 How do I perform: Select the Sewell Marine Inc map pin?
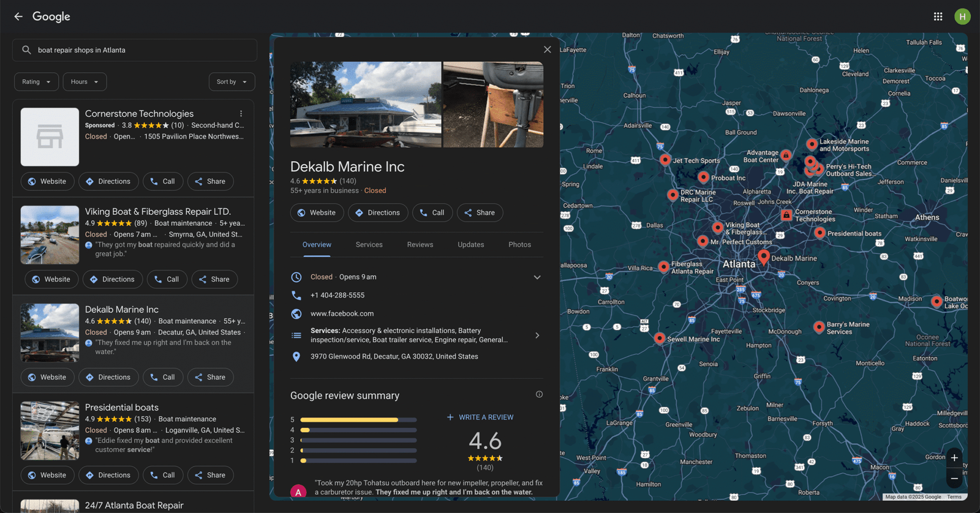point(660,338)
